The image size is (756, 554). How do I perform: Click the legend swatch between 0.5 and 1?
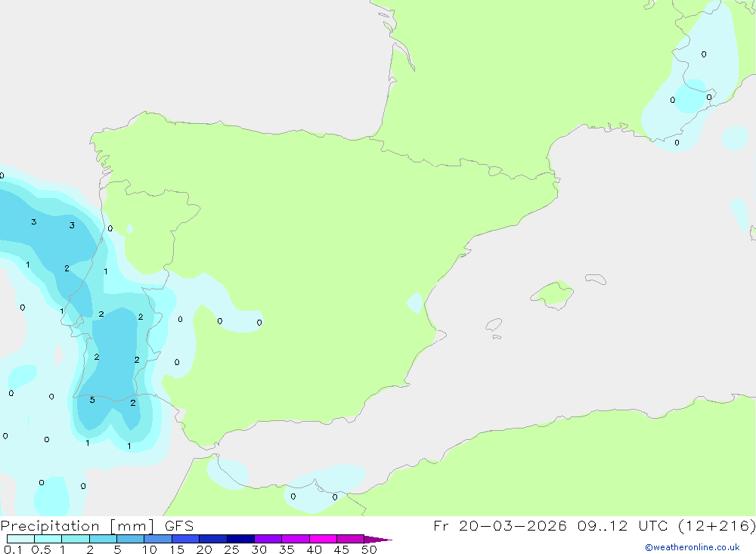point(48,539)
